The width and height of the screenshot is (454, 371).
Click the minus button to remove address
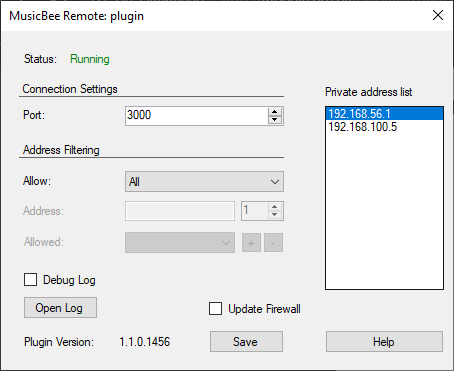273,243
